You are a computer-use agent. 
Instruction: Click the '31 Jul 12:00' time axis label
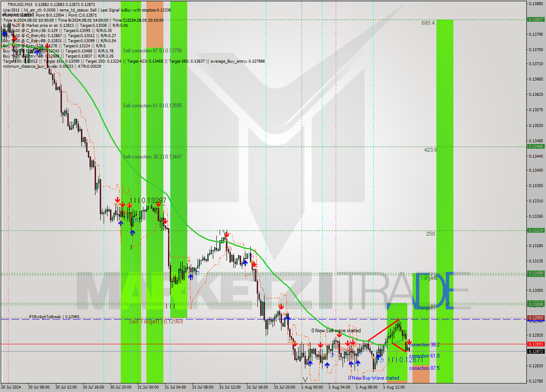230,388
